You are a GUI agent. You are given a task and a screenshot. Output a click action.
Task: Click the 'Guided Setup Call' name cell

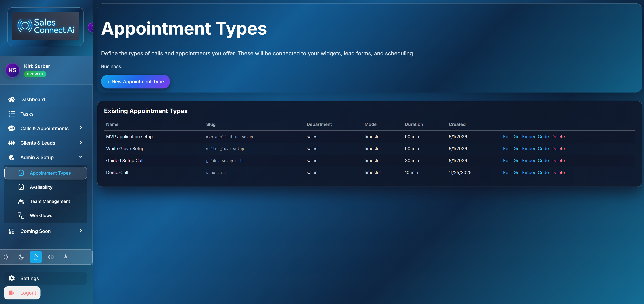[x=125, y=161]
